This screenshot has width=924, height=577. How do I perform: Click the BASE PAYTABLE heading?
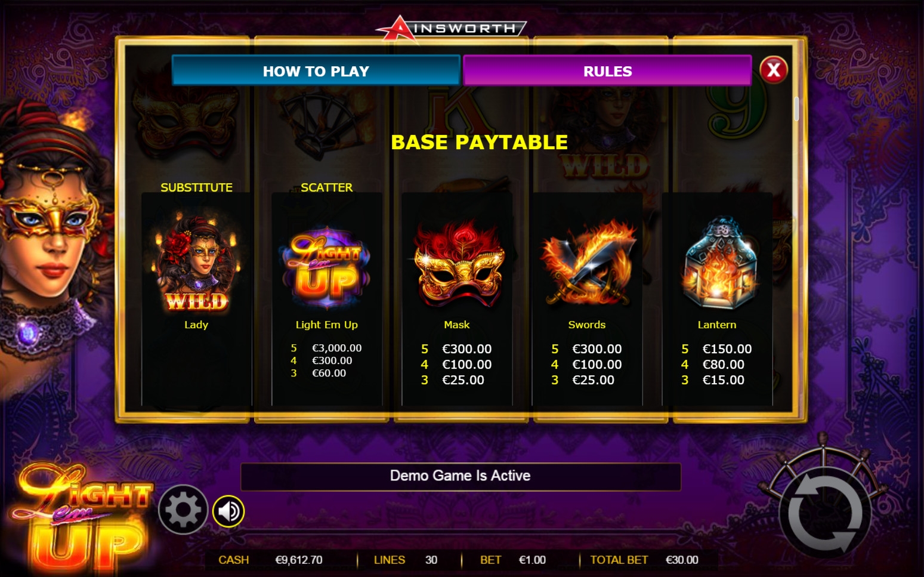pyautogui.click(x=480, y=142)
